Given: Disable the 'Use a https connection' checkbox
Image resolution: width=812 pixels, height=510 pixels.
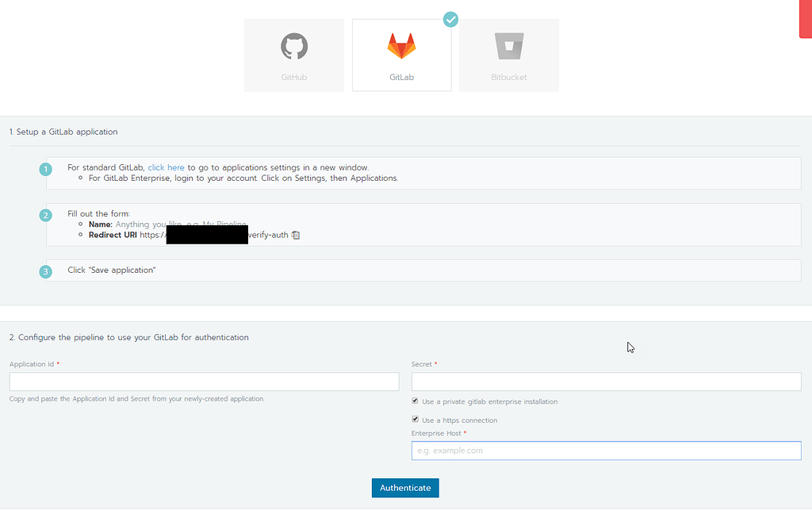Looking at the screenshot, I should (x=415, y=418).
